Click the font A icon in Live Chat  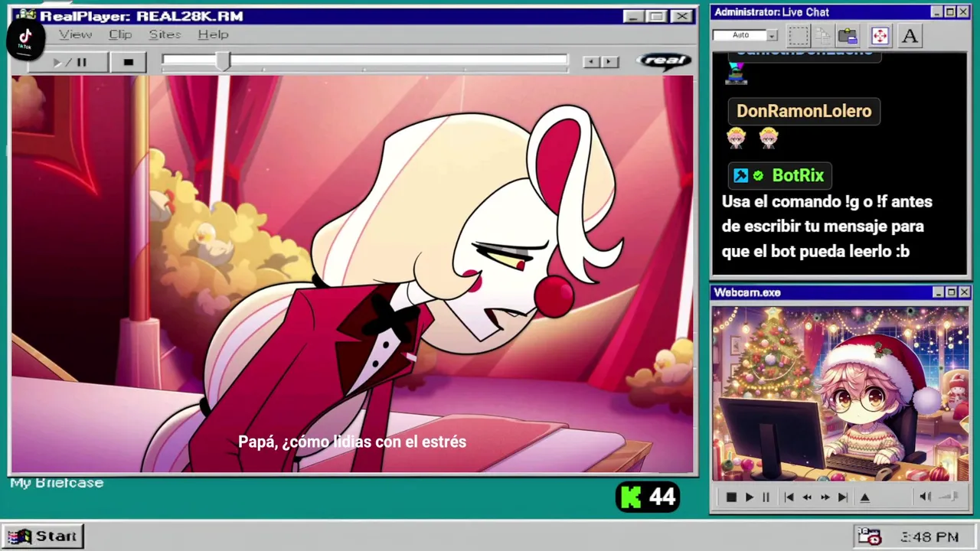coord(910,35)
